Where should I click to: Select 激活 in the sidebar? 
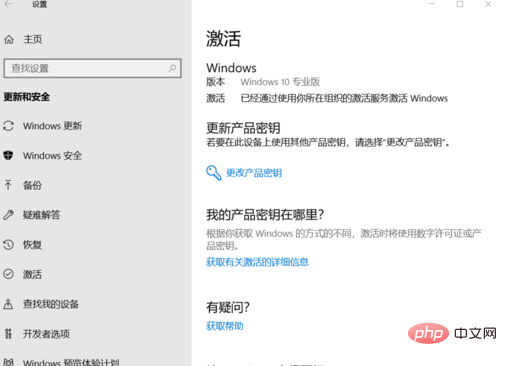click(32, 274)
